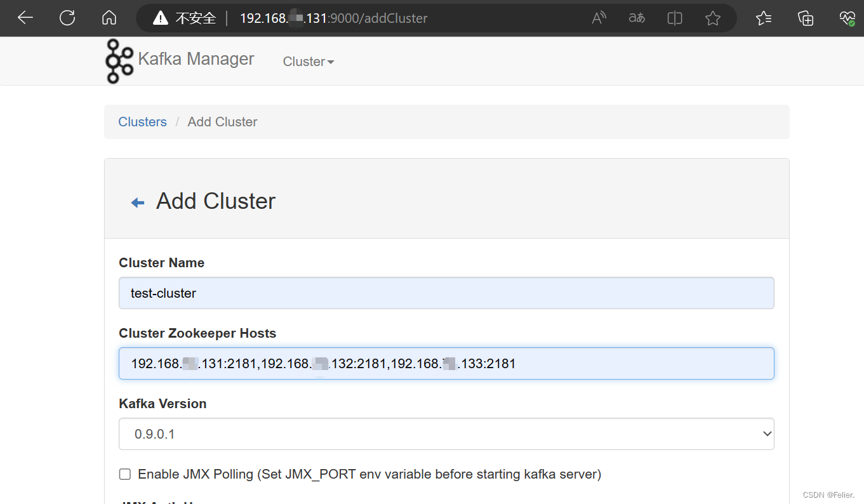Click the Kafka Manager brand link
The width and height of the screenshot is (864, 504).
click(x=196, y=59)
